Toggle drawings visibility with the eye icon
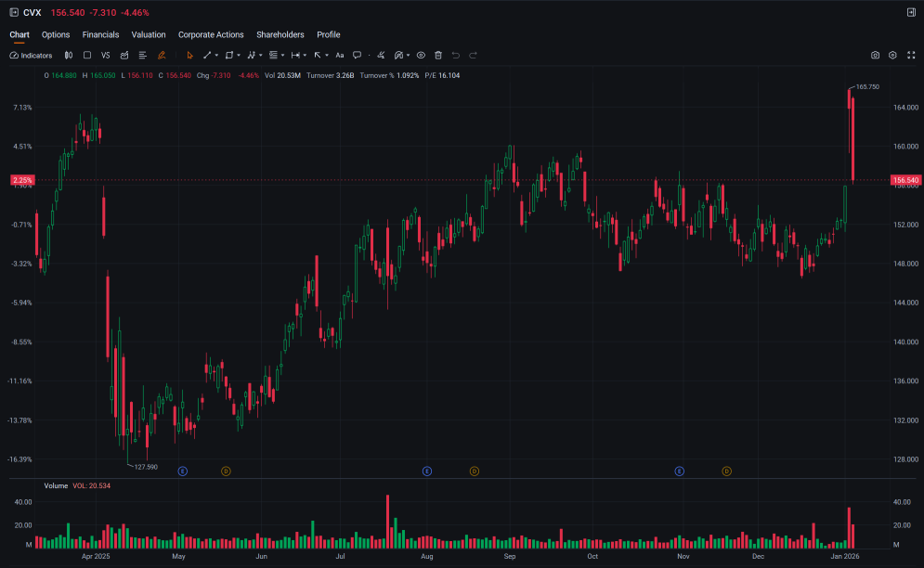The height and width of the screenshot is (568, 924). (421, 56)
